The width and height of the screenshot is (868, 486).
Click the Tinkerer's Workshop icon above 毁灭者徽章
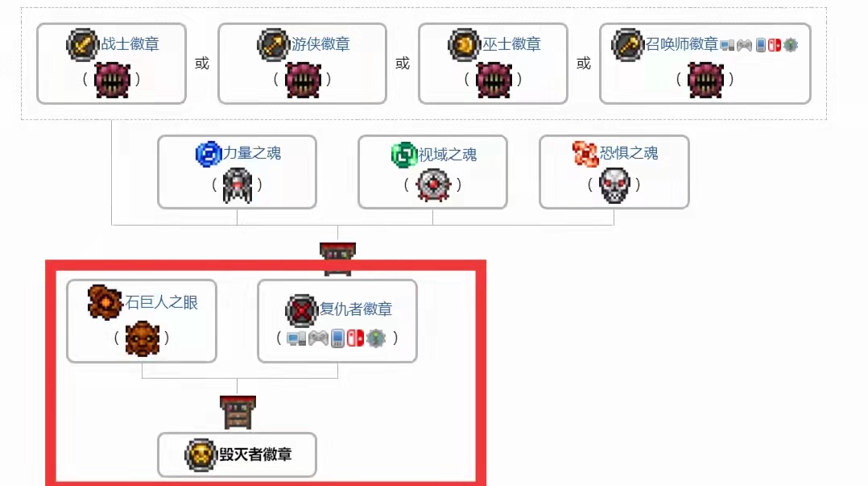click(238, 413)
